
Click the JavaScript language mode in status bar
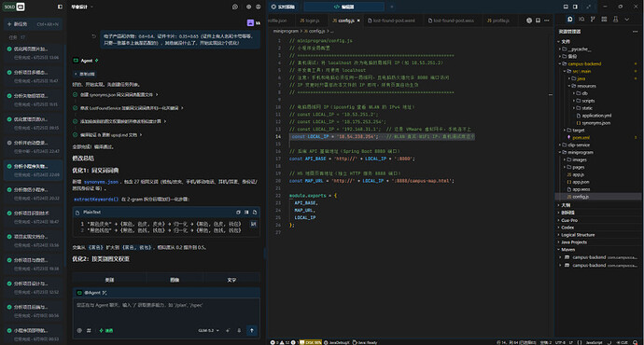pyautogui.click(x=594, y=342)
